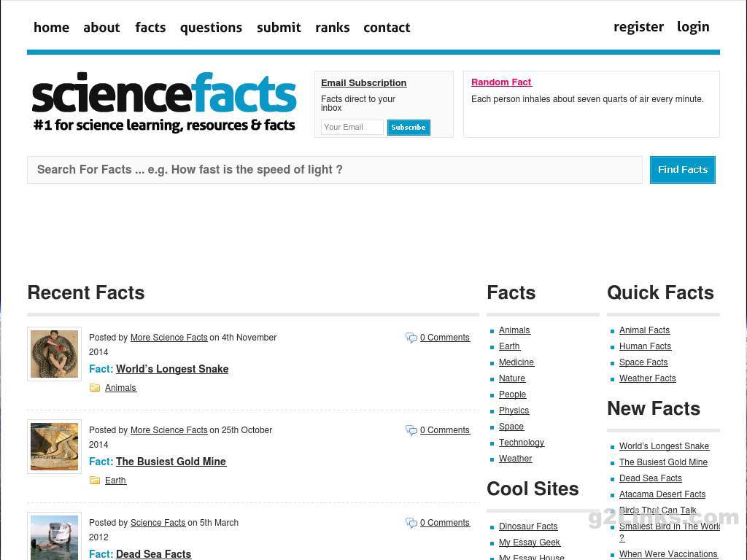Click the folder icon beside Animals category

coord(95,388)
